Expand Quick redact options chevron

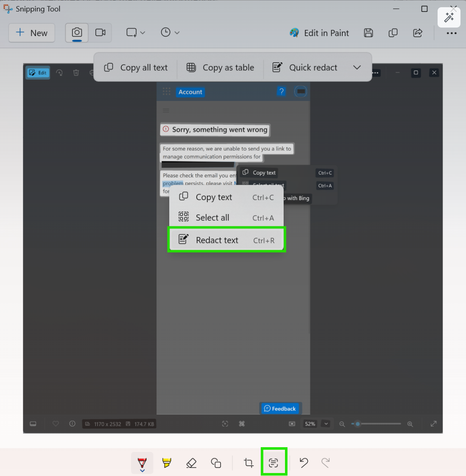tap(357, 67)
